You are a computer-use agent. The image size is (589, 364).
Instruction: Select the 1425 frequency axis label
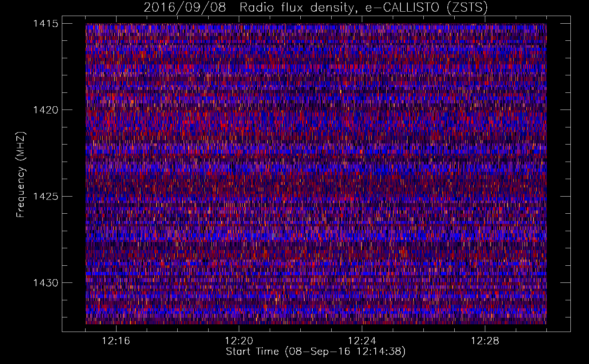pos(46,197)
